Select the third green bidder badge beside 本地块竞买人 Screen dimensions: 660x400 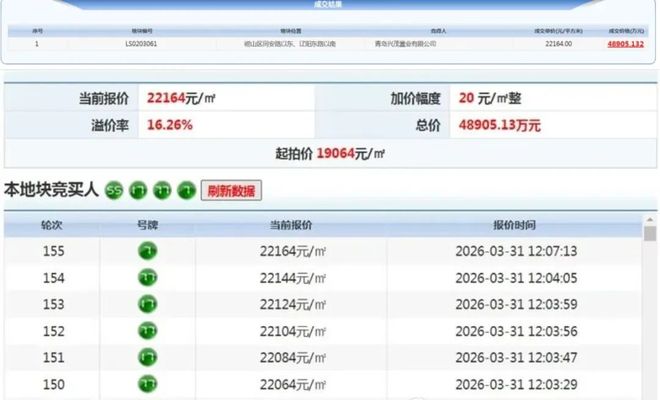[162, 190]
